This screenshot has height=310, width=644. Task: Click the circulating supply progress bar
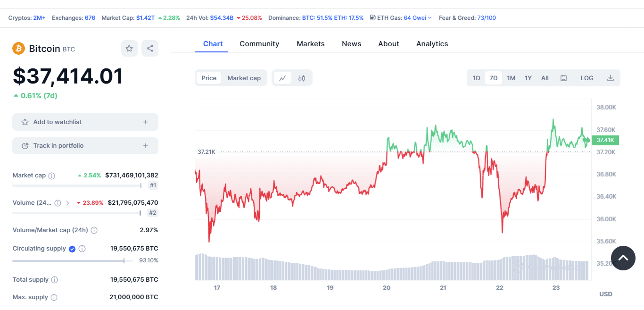tap(72, 260)
